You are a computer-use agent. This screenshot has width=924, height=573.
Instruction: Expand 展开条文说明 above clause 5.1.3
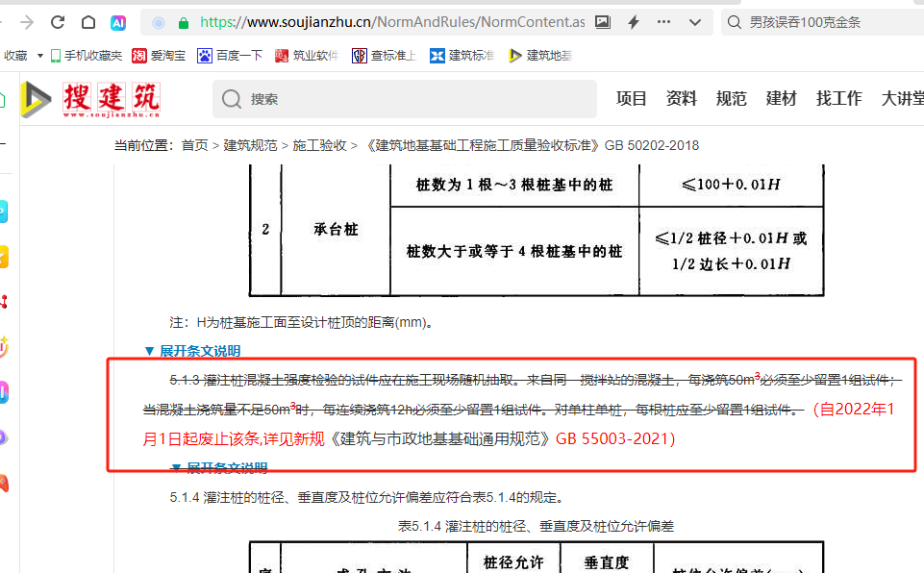coord(192,351)
